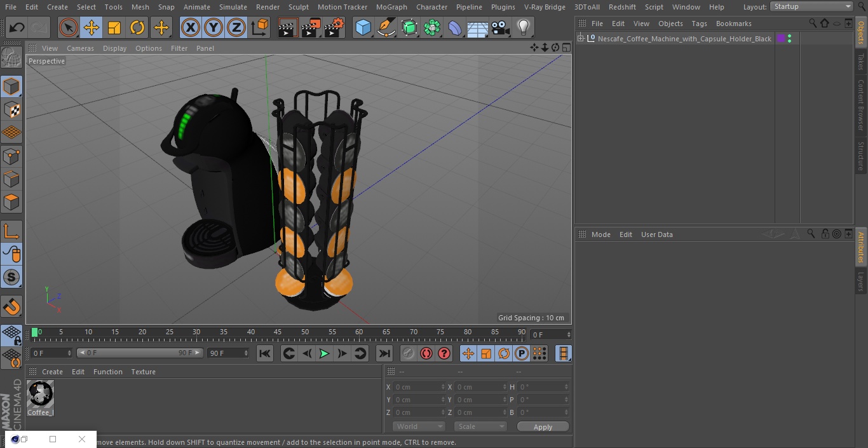The image size is (868, 448).
Task: Switch to Model mode cube icon
Action: click(11, 86)
